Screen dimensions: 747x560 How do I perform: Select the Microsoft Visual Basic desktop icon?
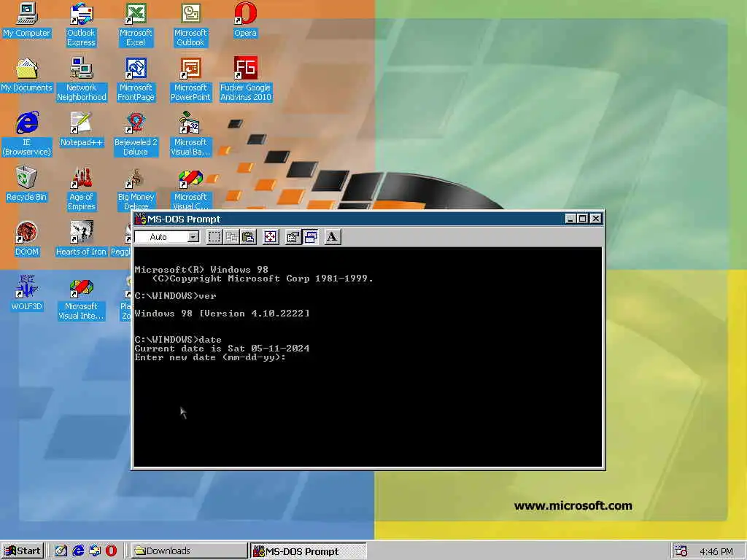pos(190,134)
